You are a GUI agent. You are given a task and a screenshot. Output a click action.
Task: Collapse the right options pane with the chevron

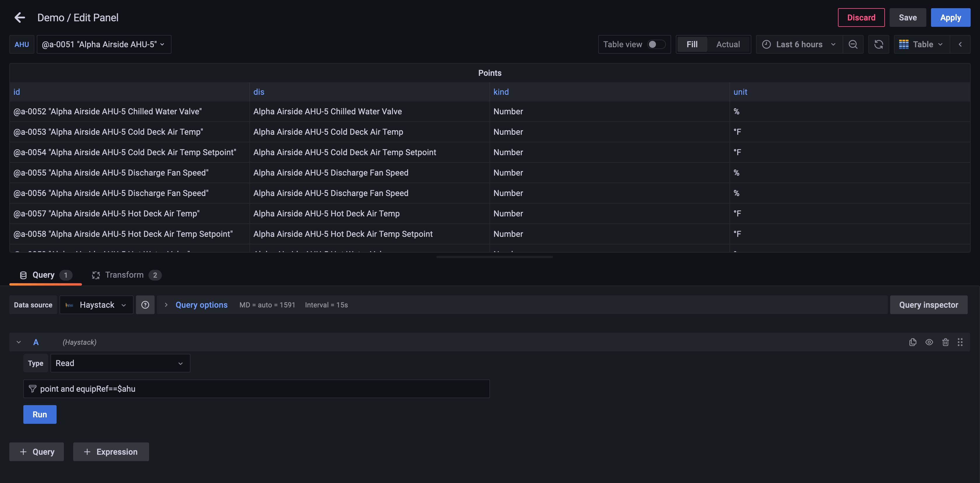pos(960,44)
